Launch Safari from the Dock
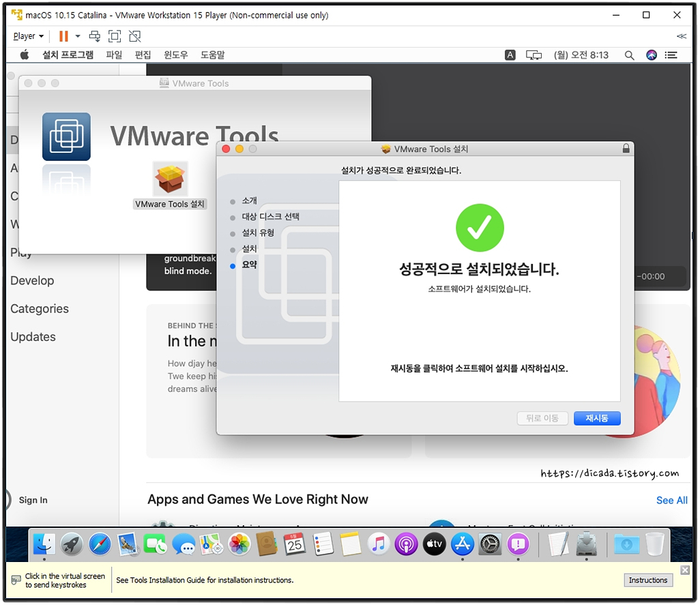This screenshot has height=605, width=700. point(100,544)
